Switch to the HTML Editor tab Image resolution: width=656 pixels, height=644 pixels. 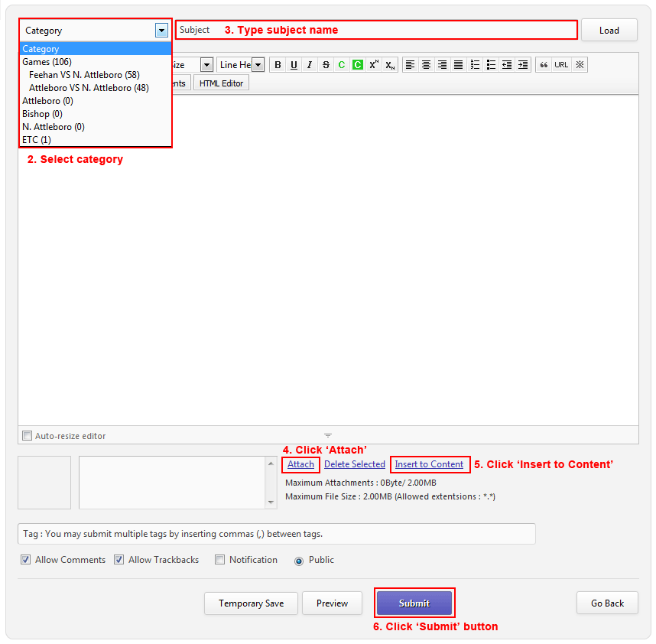point(221,83)
